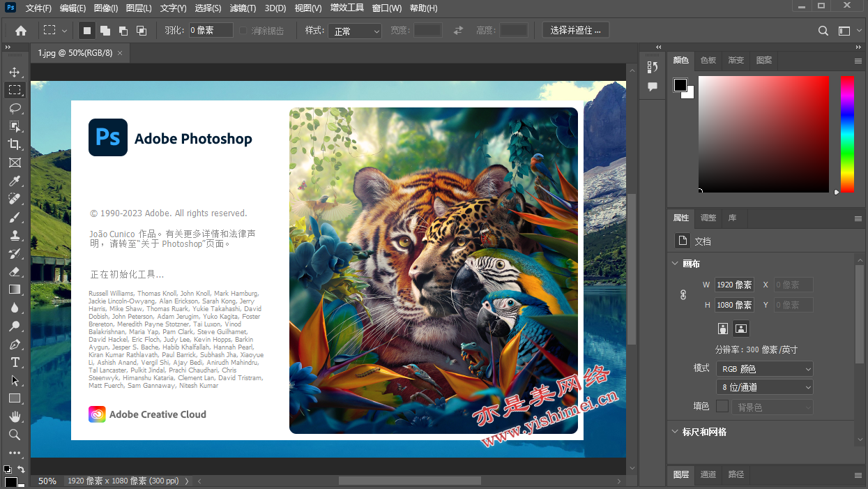
Task: Switch to the 通道 tab
Action: tap(708, 474)
